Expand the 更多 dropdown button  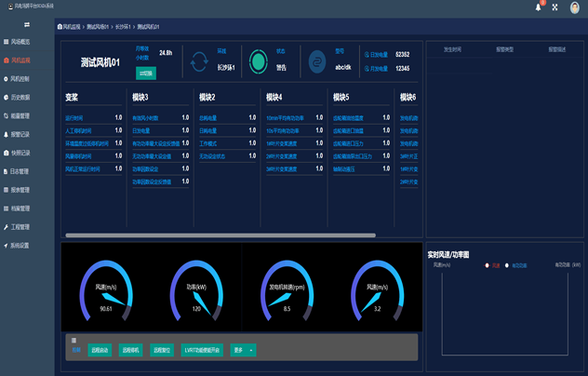[x=243, y=350]
